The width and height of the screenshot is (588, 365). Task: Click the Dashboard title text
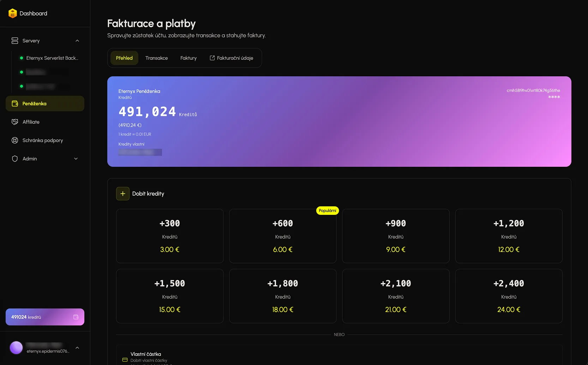click(34, 13)
